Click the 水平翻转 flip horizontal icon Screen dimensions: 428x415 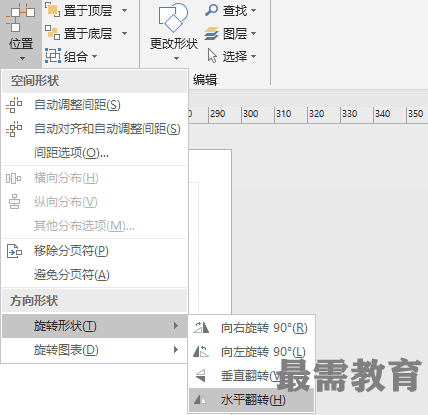pyautogui.click(x=200, y=399)
